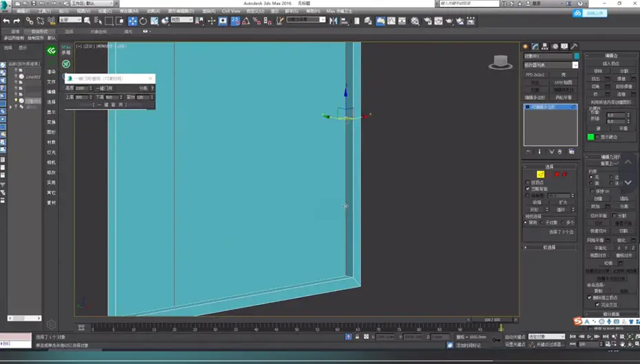Select the 无 constraint radio button

coord(591,177)
